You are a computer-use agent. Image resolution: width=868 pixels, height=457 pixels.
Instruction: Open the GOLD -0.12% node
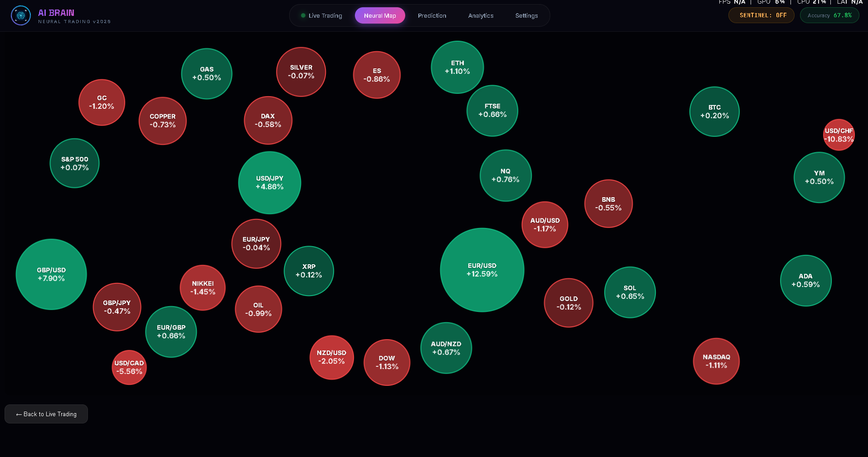tap(568, 303)
